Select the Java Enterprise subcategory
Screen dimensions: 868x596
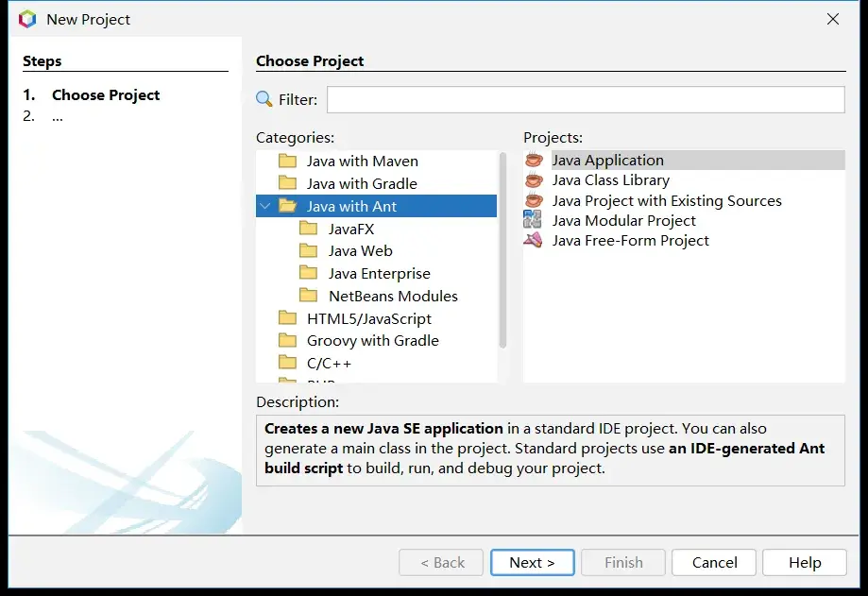[379, 273]
